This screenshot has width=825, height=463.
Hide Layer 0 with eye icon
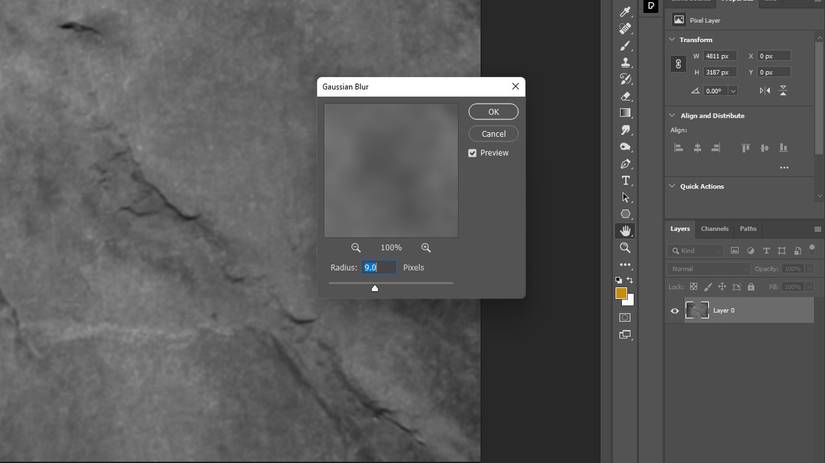click(x=675, y=311)
